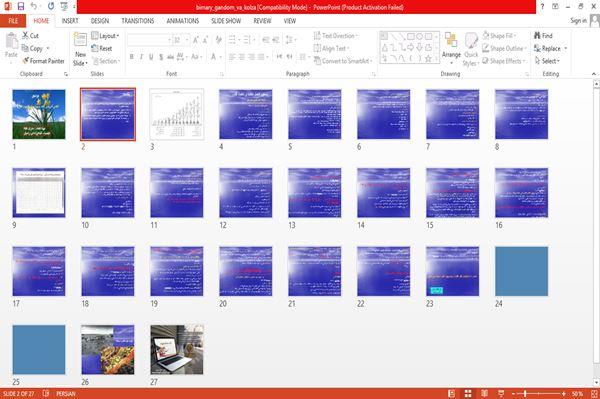This screenshot has height=399, width=600.
Task: Click Sign in link
Action: coord(578,21)
